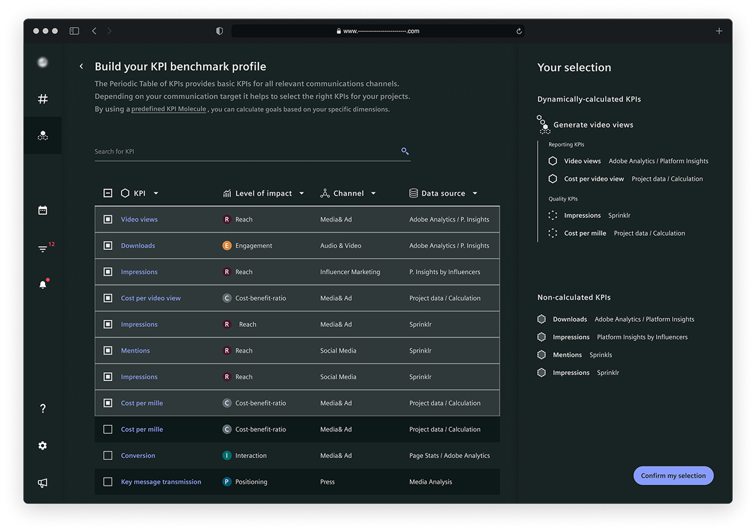The width and height of the screenshot is (756, 532).
Task: Open the Conversion KPI link
Action: (138, 456)
